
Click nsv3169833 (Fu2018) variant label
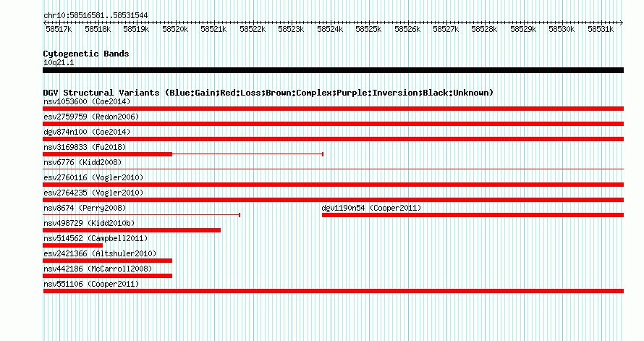pyautogui.click(x=85, y=147)
